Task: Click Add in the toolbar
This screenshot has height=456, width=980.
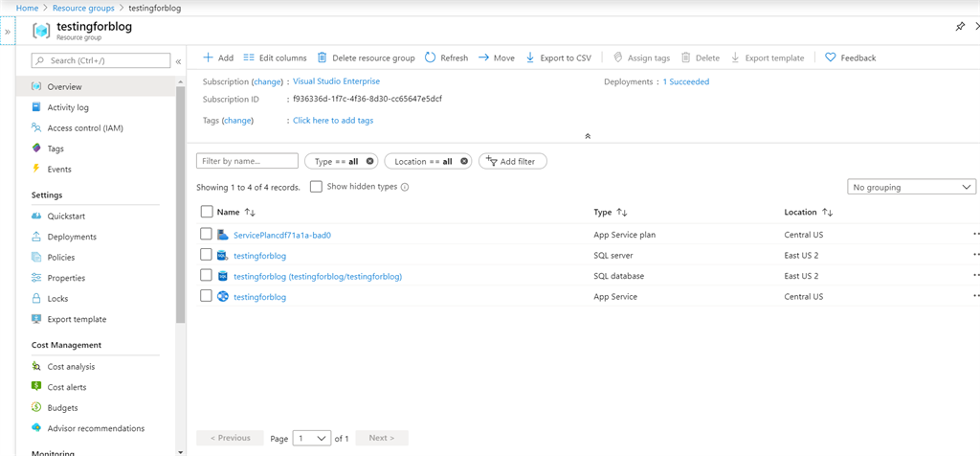Action: coord(218,57)
